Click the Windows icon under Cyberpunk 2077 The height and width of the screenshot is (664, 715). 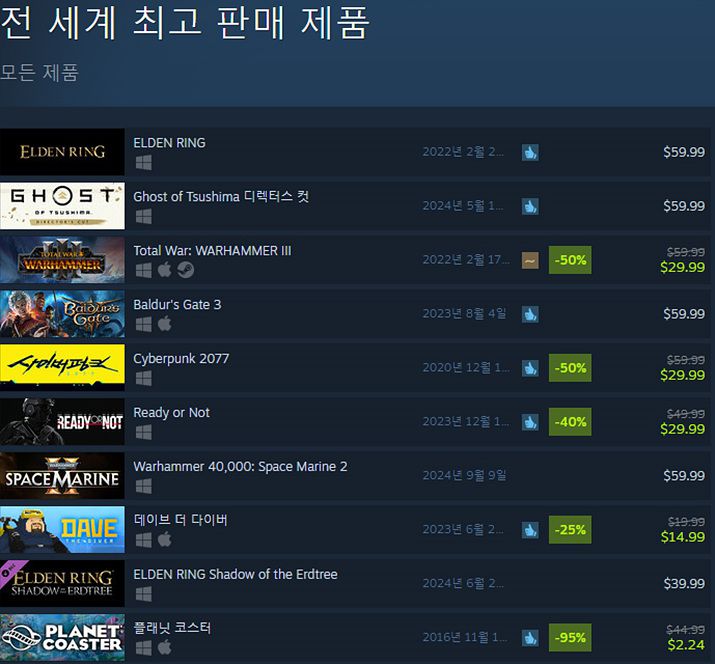(144, 378)
